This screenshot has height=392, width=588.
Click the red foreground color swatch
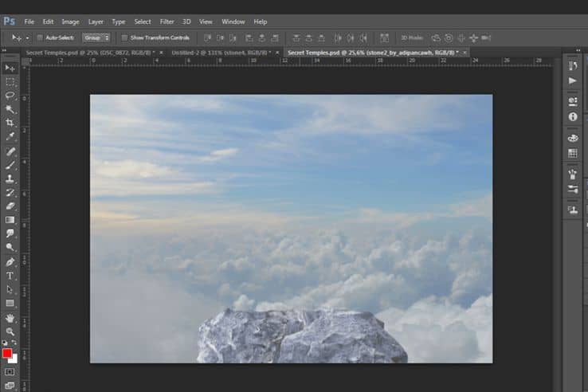[x=7, y=353]
